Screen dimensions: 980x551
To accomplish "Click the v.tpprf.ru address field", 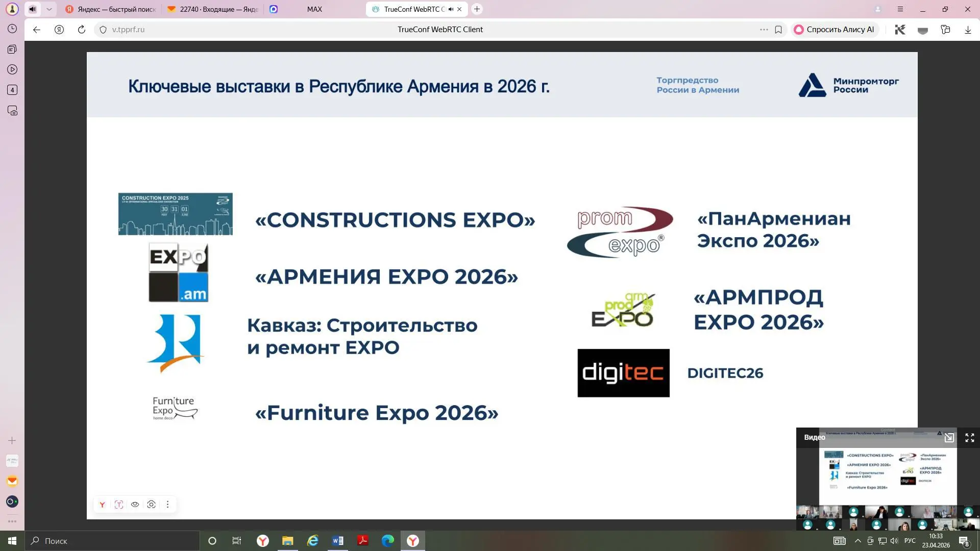I will (x=129, y=30).
